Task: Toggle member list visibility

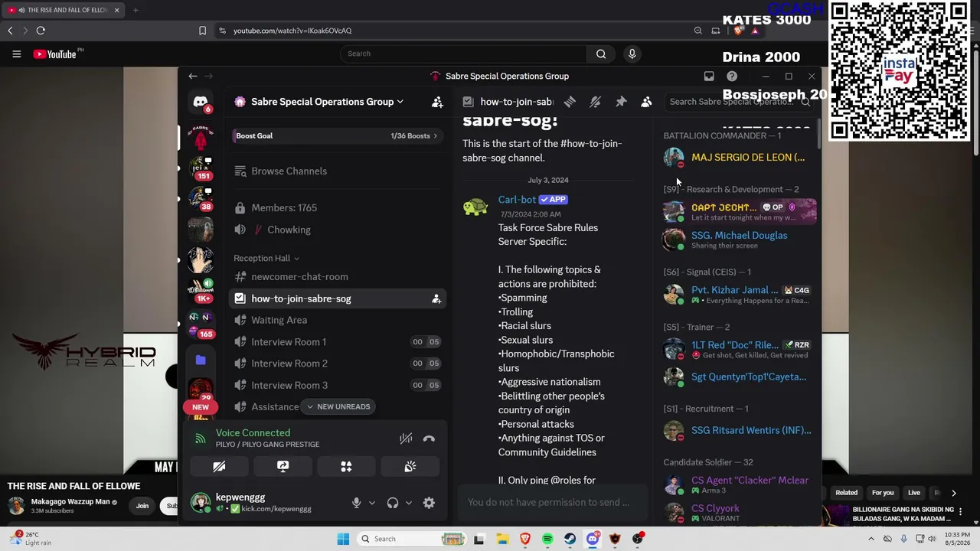Action: point(646,102)
